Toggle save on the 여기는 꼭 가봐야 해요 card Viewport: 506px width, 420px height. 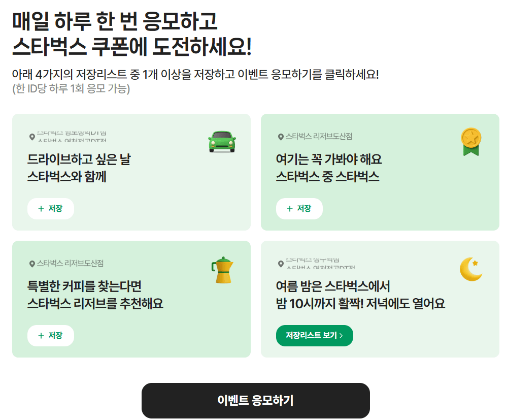point(299,208)
